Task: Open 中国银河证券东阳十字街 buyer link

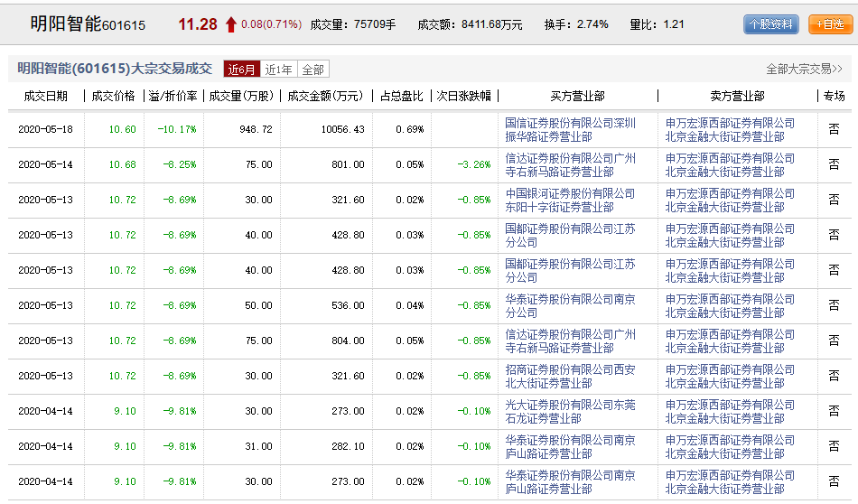Action: click(570, 201)
